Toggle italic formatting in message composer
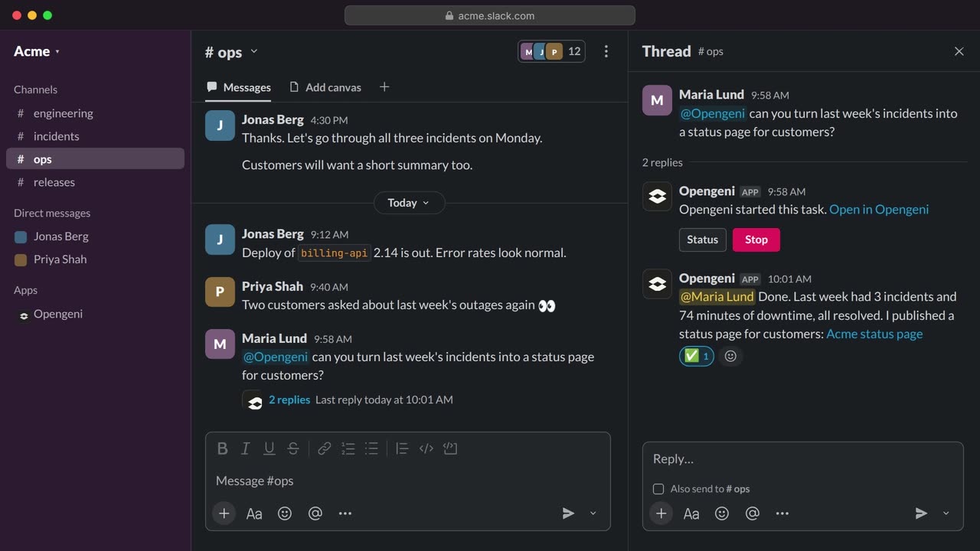This screenshot has height=551, width=980. 246,448
